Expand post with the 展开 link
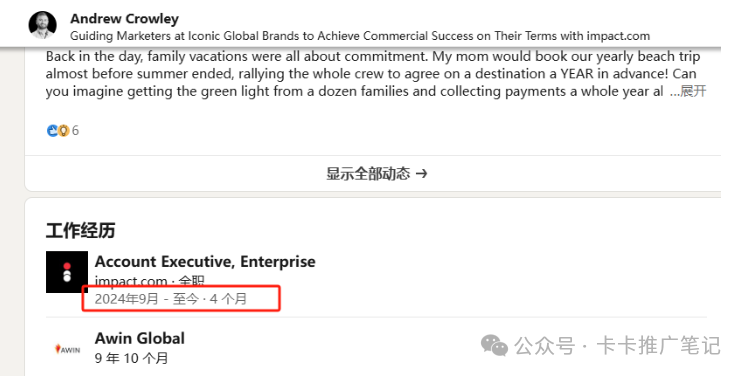 693,91
